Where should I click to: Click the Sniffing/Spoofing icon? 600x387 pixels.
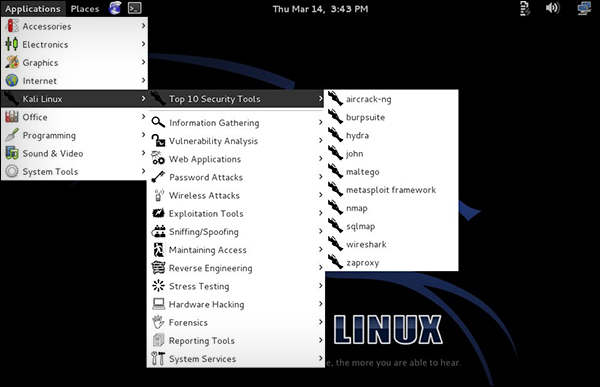pyautogui.click(x=158, y=231)
